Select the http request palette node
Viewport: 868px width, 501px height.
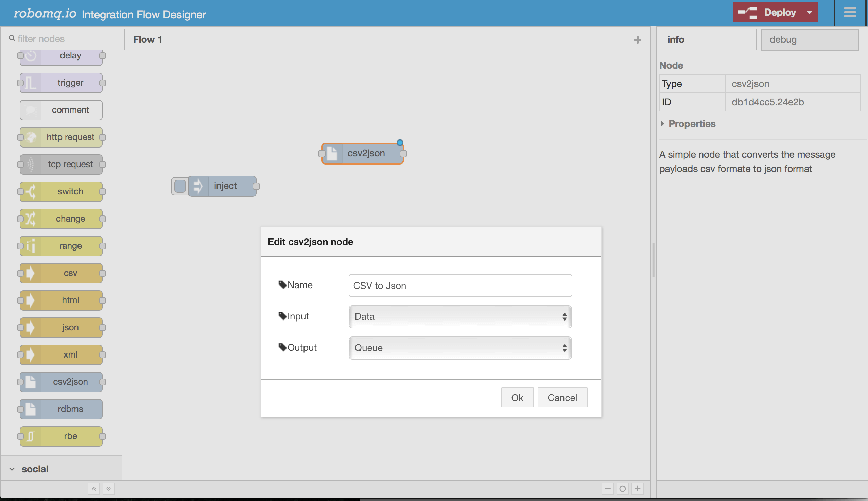tap(61, 137)
